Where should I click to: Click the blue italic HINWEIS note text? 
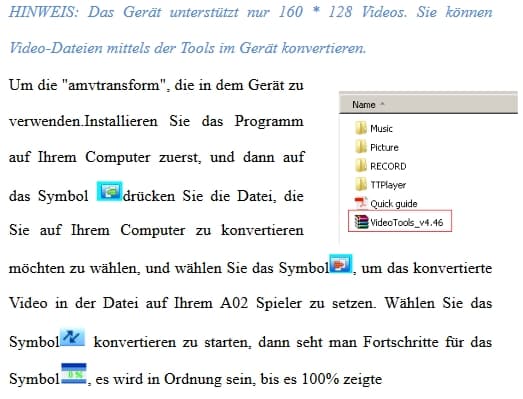[250, 30]
